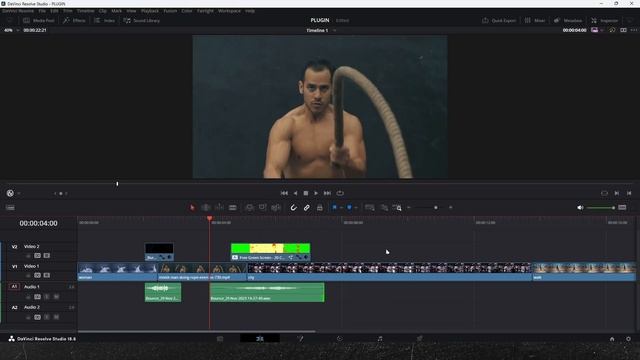Jump to first frame button
Screen dimensions: 640x360
pos(284,193)
